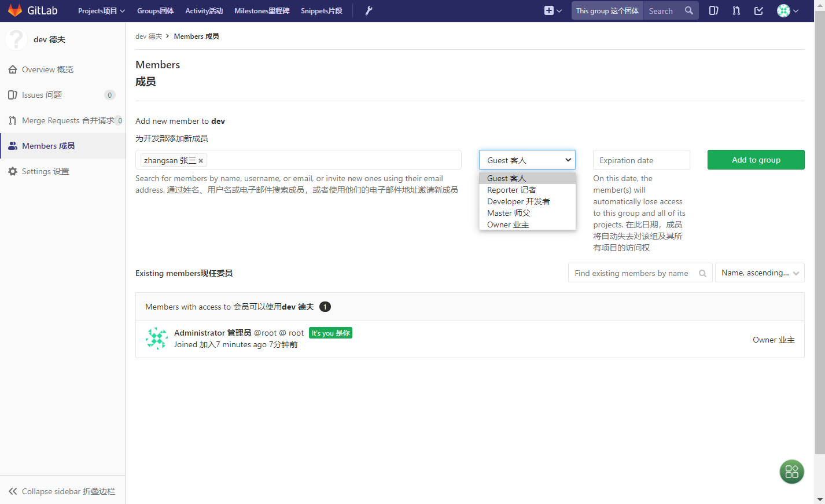Viewport: 825px width, 504px height.
Task: Click the This group search scope label
Action: point(607,10)
